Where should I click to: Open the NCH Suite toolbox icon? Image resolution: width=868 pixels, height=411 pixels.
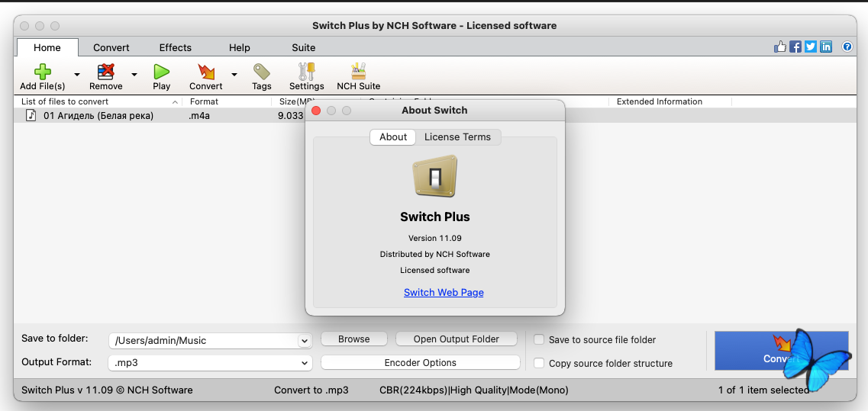coord(358,72)
